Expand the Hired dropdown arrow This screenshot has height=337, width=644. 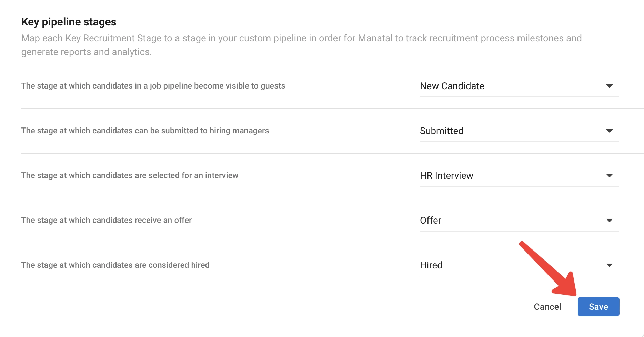pos(609,265)
